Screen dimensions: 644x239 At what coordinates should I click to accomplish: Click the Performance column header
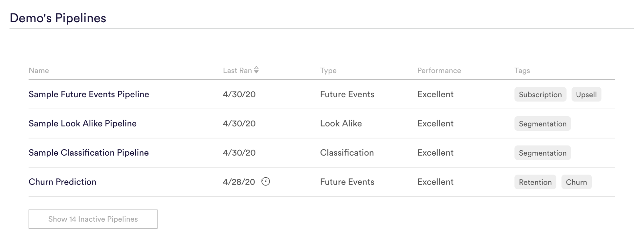click(439, 71)
